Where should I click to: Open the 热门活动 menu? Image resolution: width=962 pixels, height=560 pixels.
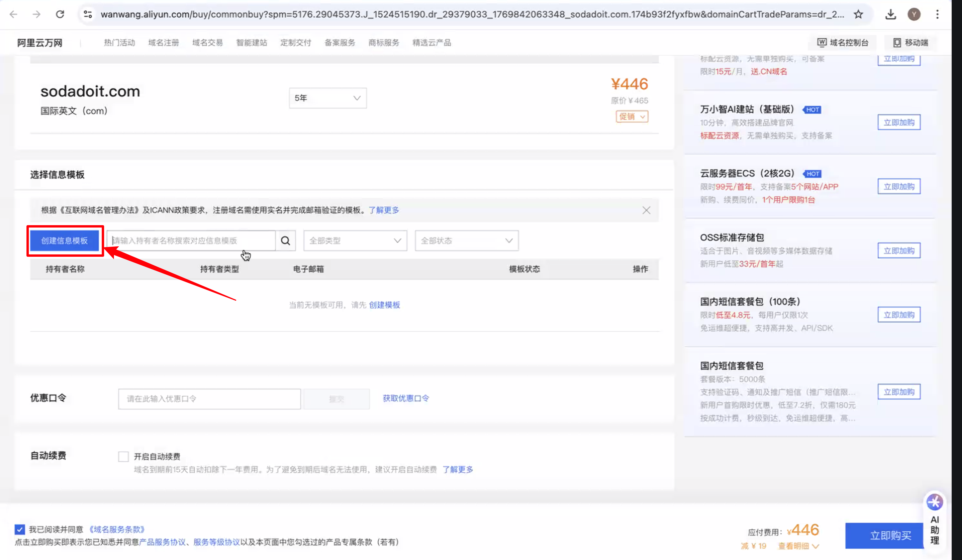[119, 43]
